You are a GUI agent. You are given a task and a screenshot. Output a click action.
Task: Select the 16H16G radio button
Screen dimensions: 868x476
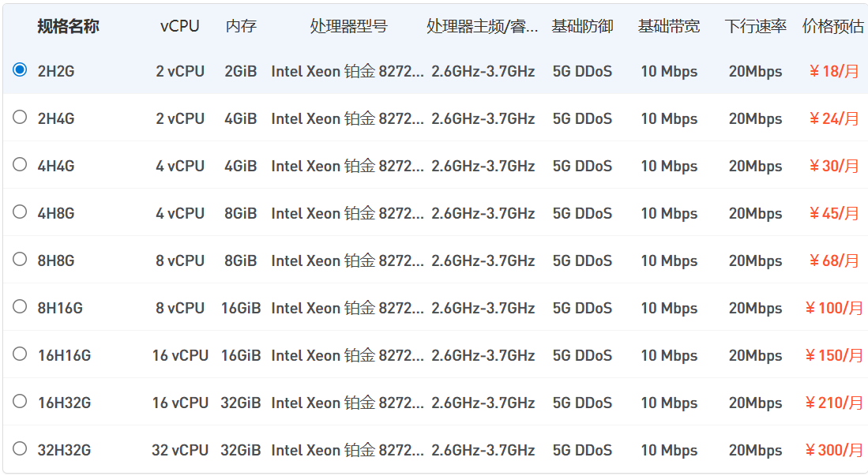[20, 354]
